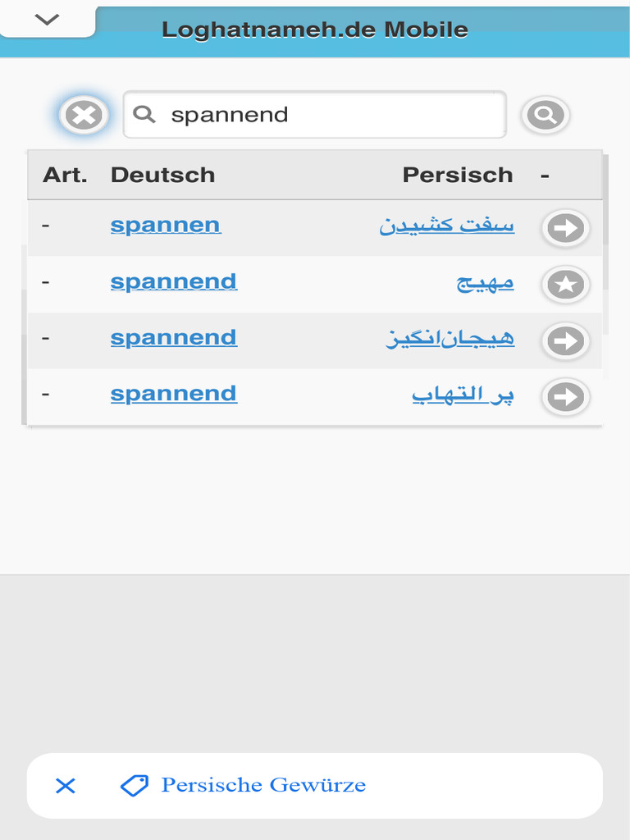
Task: Collapse panel with top chevron
Action: (x=48, y=20)
